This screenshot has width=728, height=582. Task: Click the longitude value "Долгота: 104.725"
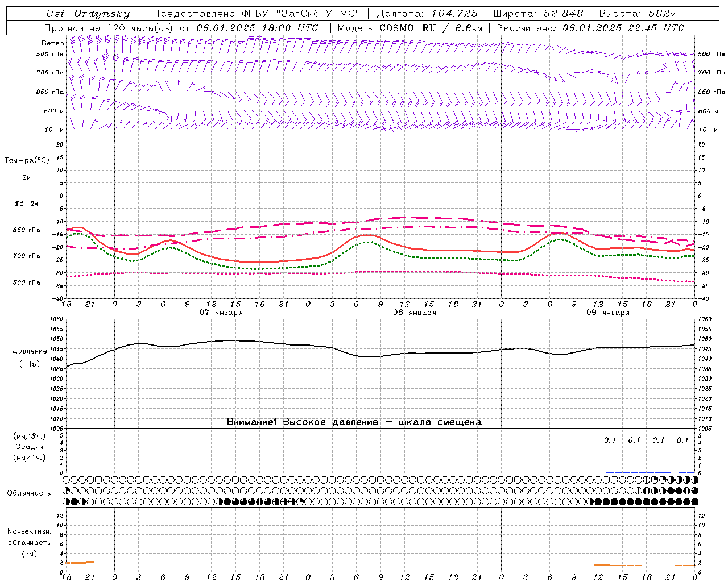coord(427,14)
